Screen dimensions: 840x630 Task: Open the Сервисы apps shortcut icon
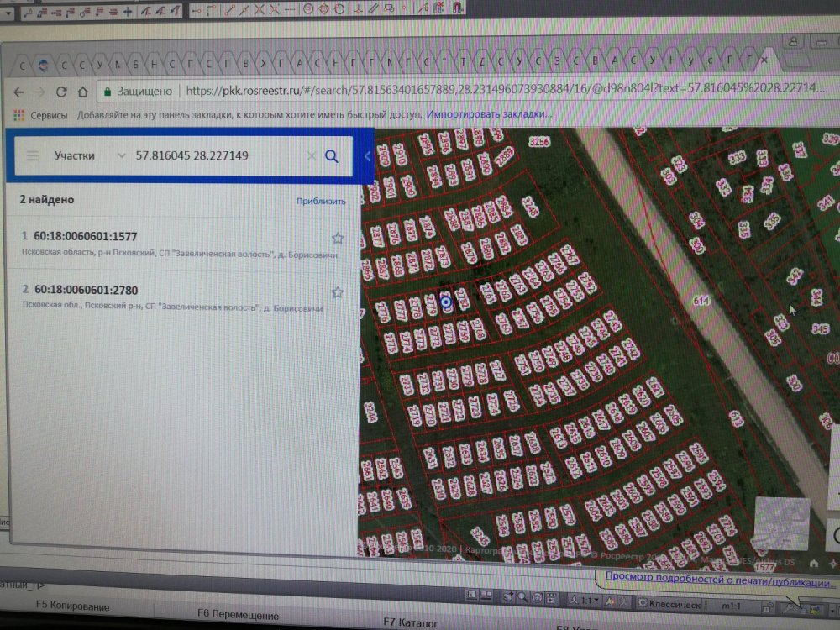pyautogui.click(x=18, y=114)
